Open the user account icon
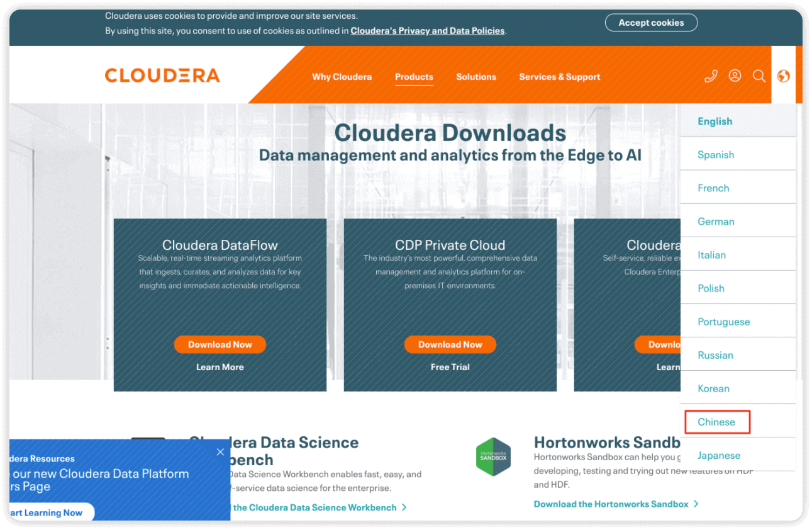The height and width of the screenshot is (530, 812). tap(735, 76)
